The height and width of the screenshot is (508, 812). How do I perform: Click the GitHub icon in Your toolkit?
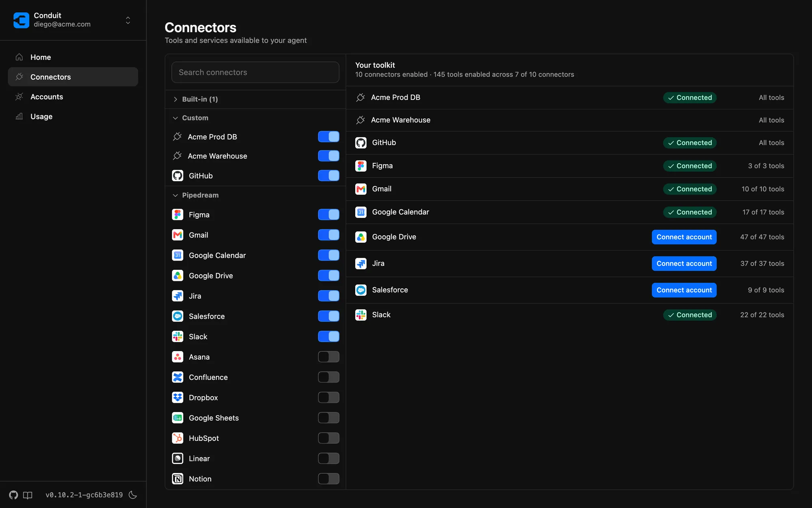point(361,143)
